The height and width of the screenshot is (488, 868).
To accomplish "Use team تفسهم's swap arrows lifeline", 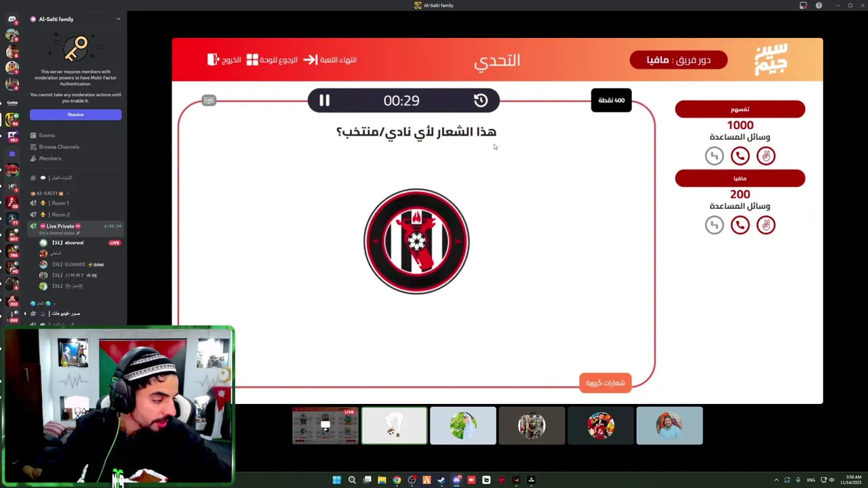I will click(x=714, y=156).
